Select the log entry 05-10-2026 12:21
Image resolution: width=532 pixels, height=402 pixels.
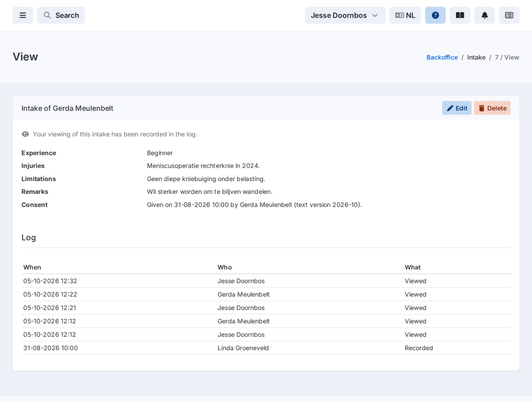coord(266,308)
